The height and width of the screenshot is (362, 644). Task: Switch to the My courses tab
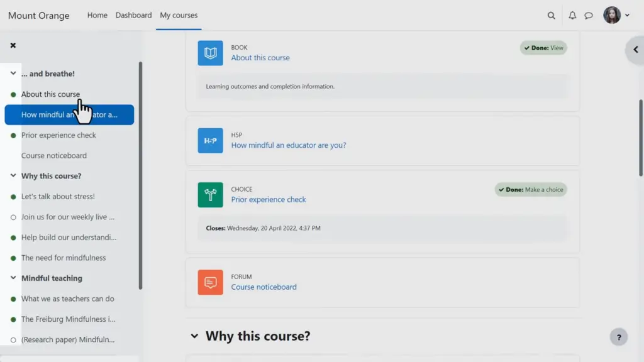point(179,15)
